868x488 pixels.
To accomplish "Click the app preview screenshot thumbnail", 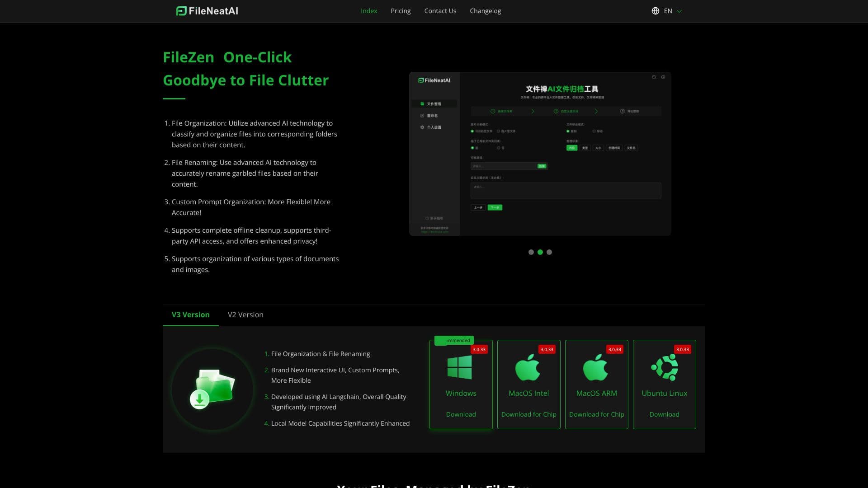I will [540, 154].
